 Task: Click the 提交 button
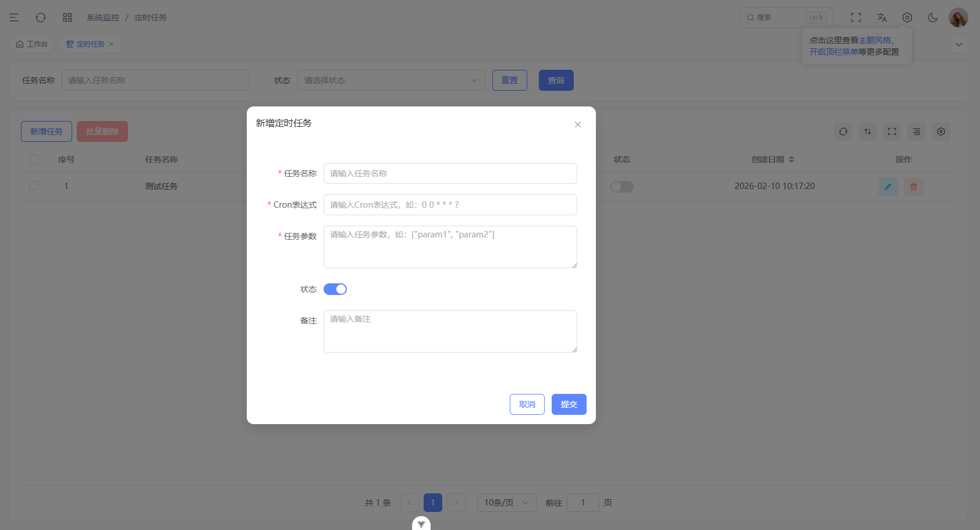[569, 404]
